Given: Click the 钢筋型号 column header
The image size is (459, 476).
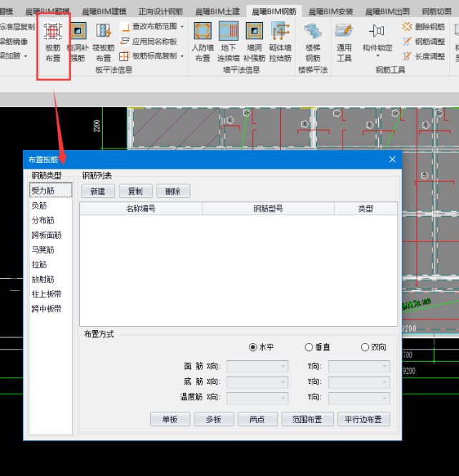Looking at the screenshot, I should [268, 209].
